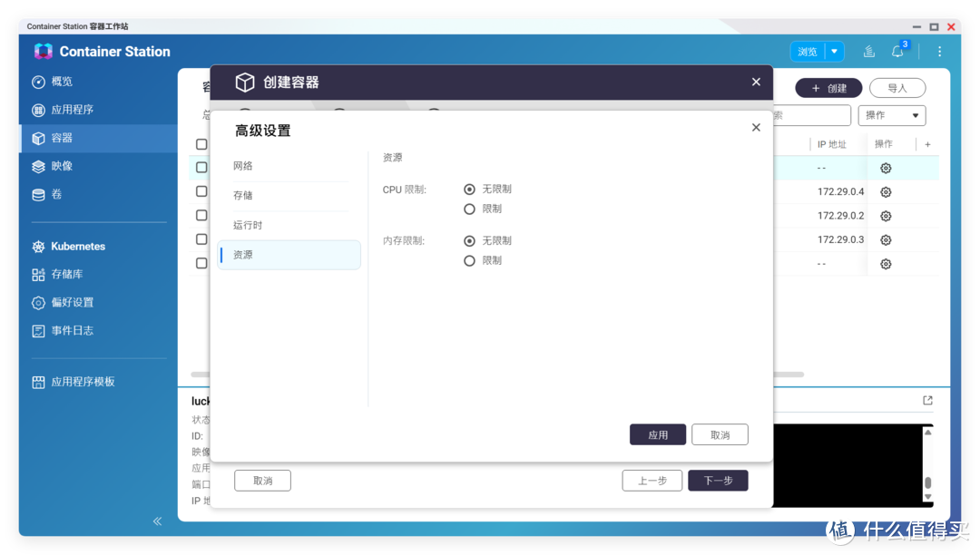Open 映像 in the sidebar
Viewport: 980px width, 555px height.
[62, 167]
